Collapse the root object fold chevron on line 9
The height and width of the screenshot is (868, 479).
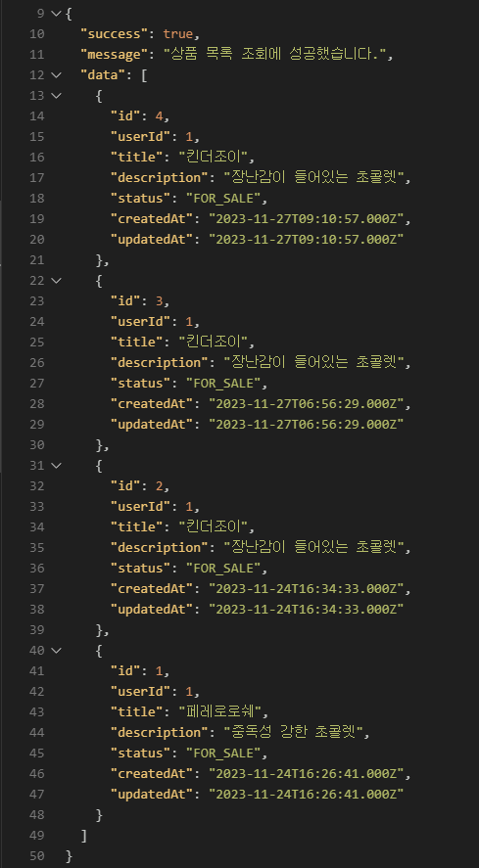[56, 14]
